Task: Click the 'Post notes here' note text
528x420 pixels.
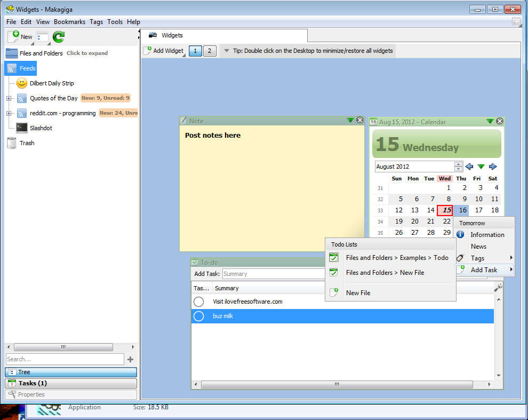Action: (213, 135)
